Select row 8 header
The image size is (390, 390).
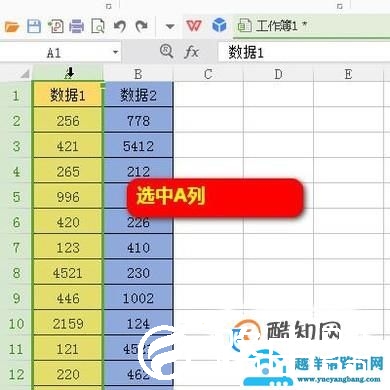[x=16, y=273]
